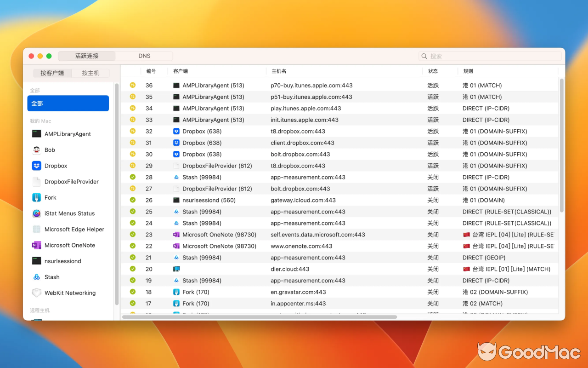Select the Microsoft OneNote sidebar icon
588x368 pixels.
pyautogui.click(x=38, y=245)
